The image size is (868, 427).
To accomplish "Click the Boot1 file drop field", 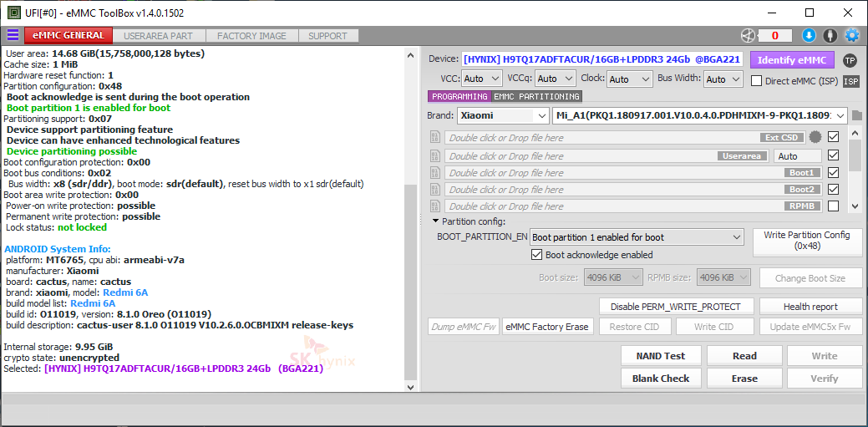I will (x=633, y=173).
